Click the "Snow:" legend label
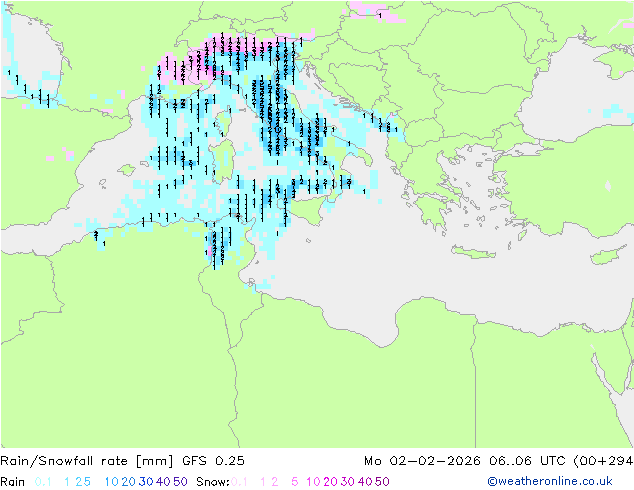The height and width of the screenshot is (490, 634). pos(213,482)
